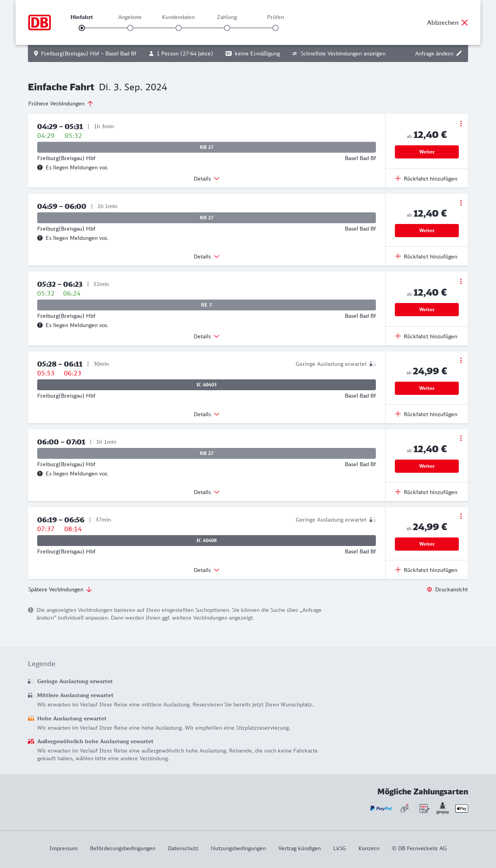Expand Details for the 06:00 RB 27 connection
Image resolution: width=496 pixels, height=868 pixels.
[x=207, y=492]
